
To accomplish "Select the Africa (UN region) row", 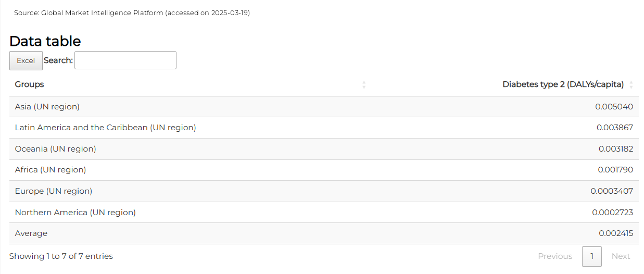I will 324,170.
